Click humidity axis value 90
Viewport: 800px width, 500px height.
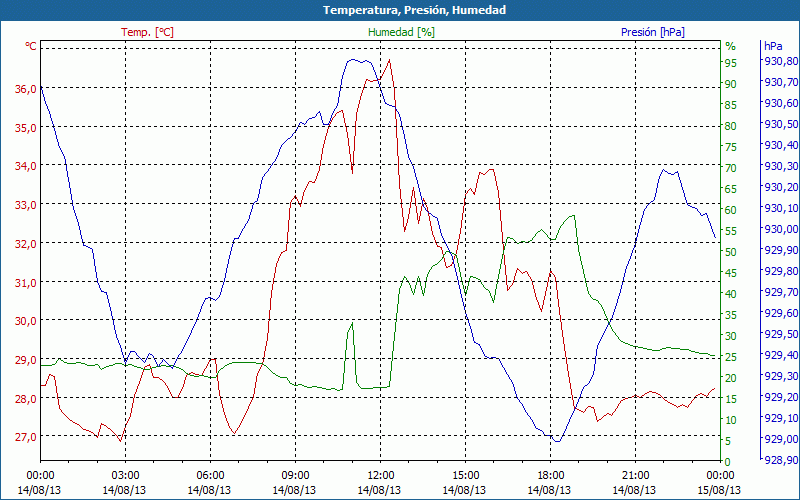(x=731, y=84)
